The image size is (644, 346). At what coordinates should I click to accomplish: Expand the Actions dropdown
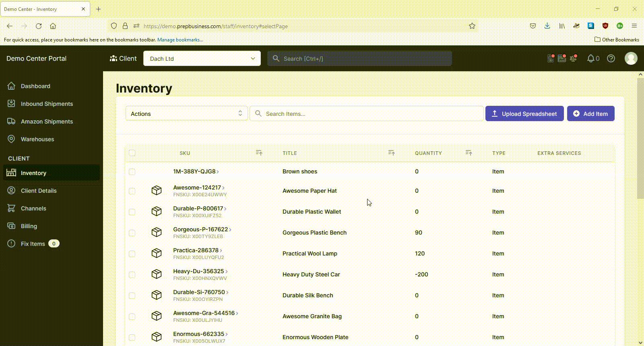point(186,113)
